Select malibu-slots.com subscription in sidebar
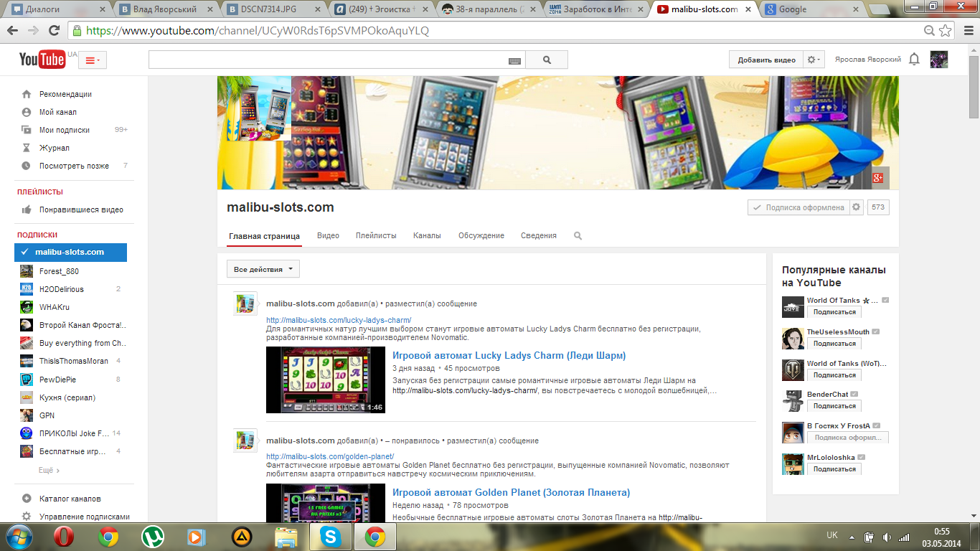Viewport: 980px width, 551px height. pos(70,252)
